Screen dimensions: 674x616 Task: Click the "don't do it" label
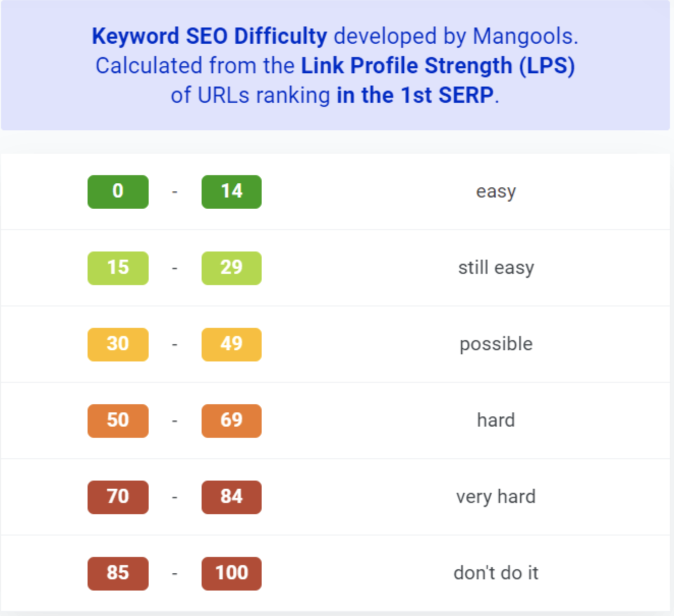pyautogui.click(x=496, y=573)
